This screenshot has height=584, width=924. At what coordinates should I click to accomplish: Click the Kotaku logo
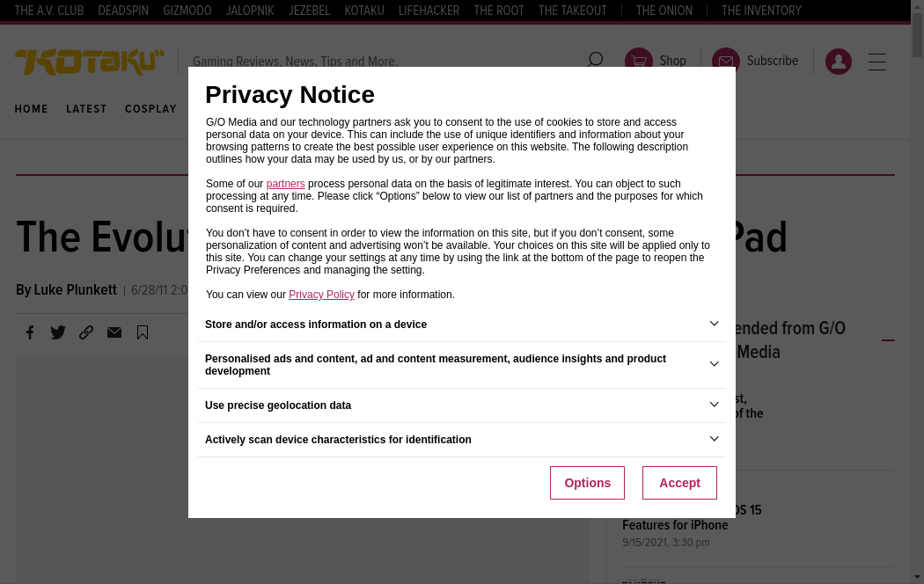(89, 62)
